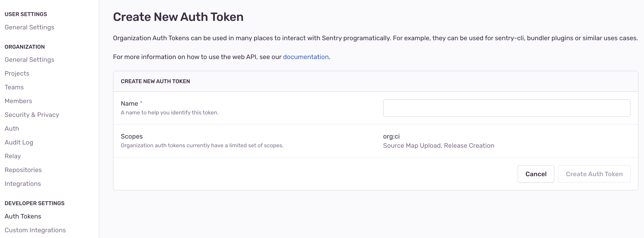The height and width of the screenshot is (238, 644).
Task: Open the documentation link
Action: 305,57
